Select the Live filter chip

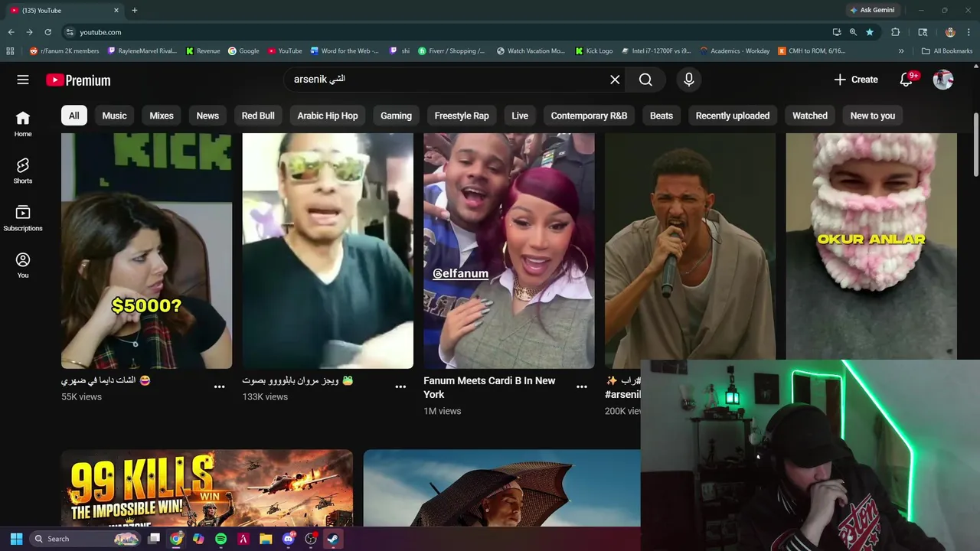click(520, 116)
